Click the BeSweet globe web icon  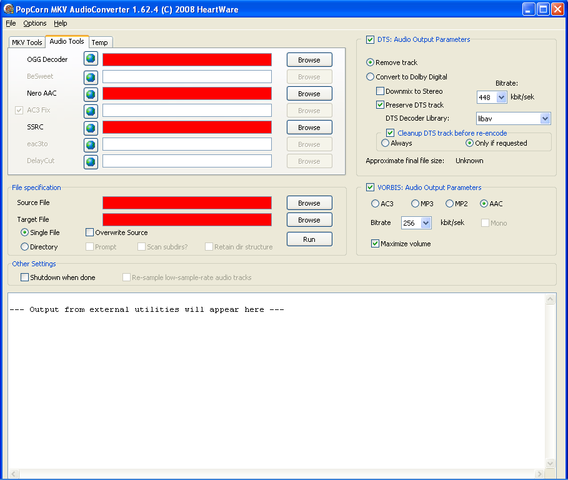(x=91, y=77)
